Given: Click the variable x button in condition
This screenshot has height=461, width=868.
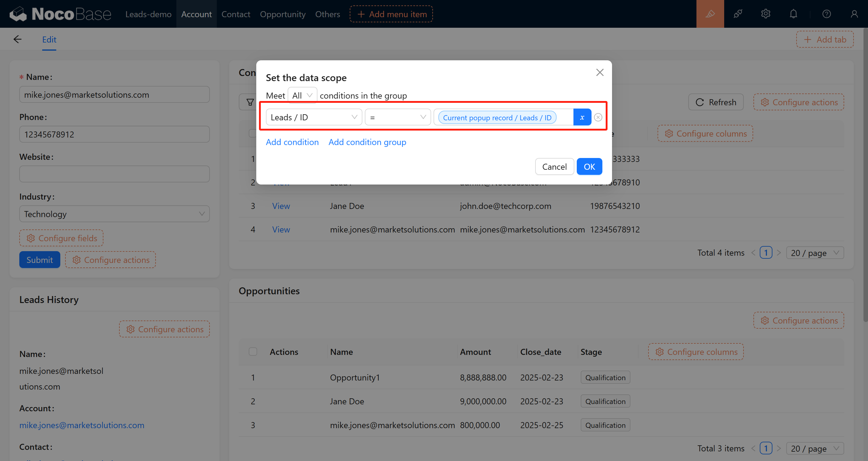Looking at the screenshot, I should [x=582, y=117].
